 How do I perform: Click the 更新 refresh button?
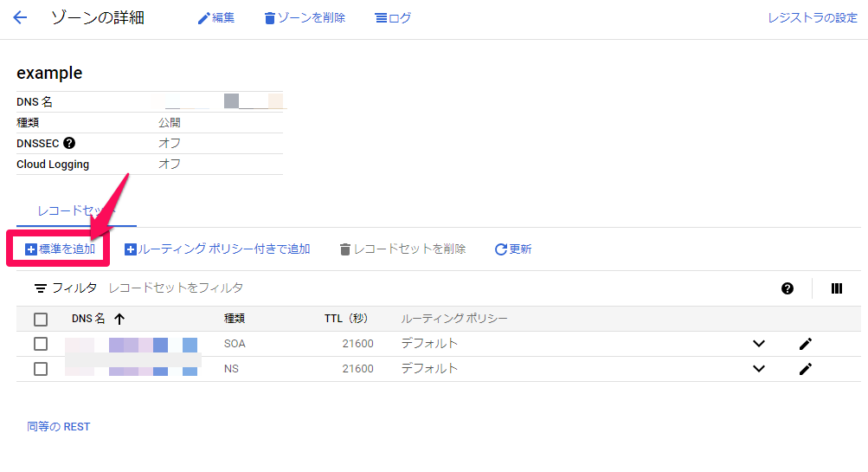point(513,249)
